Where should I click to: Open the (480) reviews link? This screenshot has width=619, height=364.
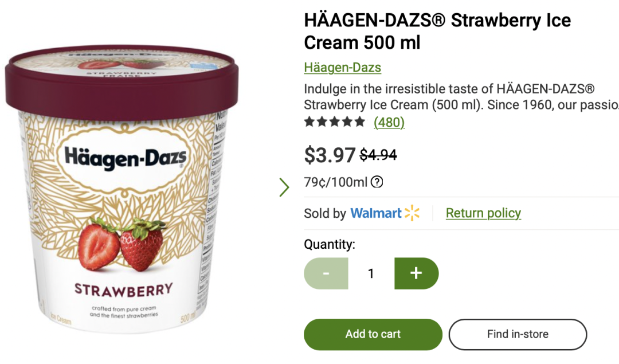389,123
